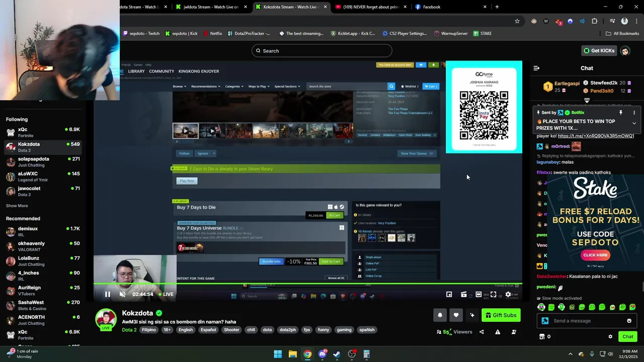Open LolaBunz recommended channel

click(43, 261)
